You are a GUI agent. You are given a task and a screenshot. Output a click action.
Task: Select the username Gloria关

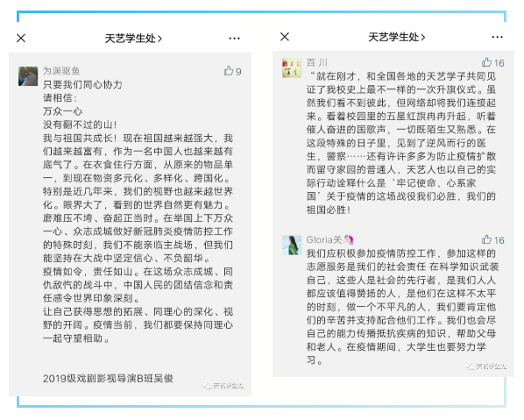[329, 239]
